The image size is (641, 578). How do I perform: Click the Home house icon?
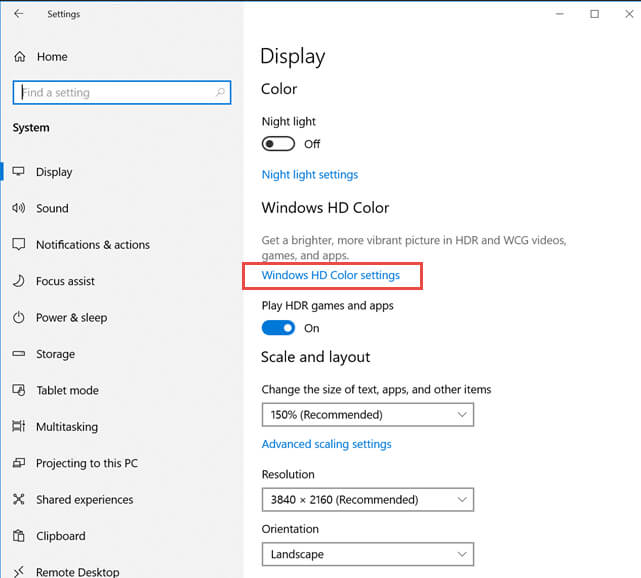[x=20, y=57]
